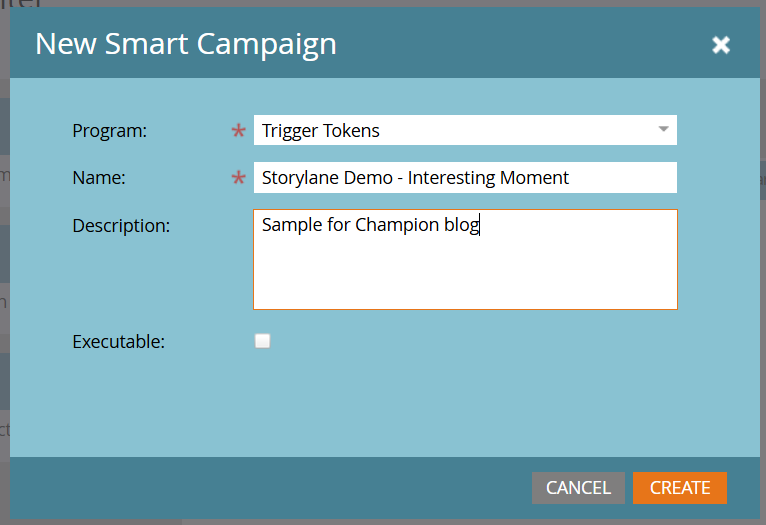Click the Name: field label

(97, 178)
